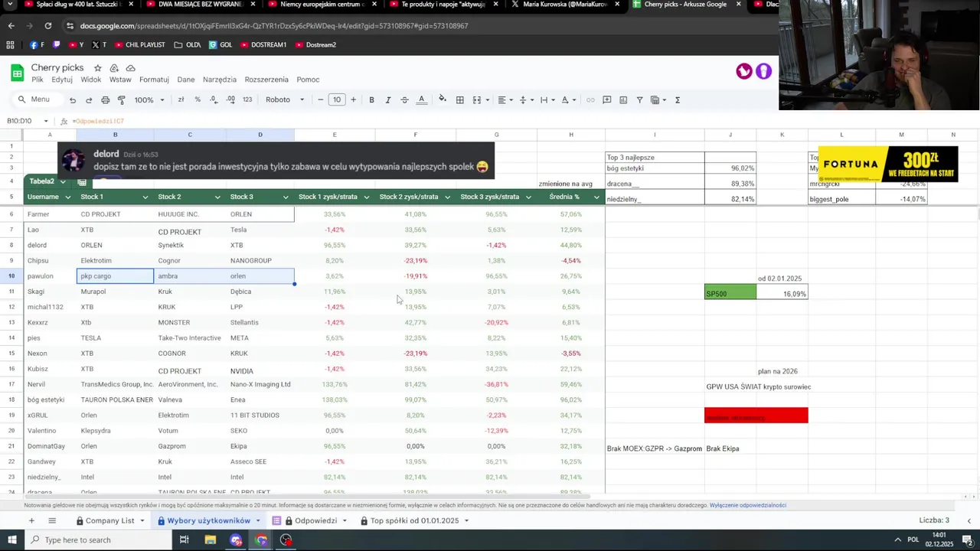Increase decimal places icon
The width and height of the screenshot is (980, 551).
pos(230,100)
